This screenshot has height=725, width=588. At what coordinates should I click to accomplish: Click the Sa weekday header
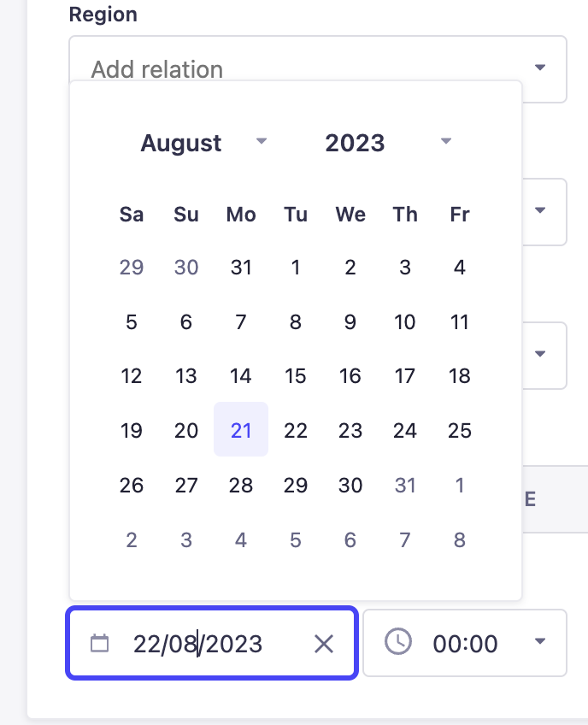132,215
